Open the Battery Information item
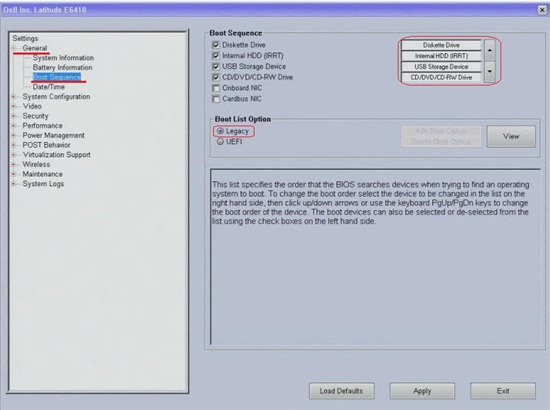Viewport: 550px width, 410px height. pyautogui.click(x=62, y=67)
